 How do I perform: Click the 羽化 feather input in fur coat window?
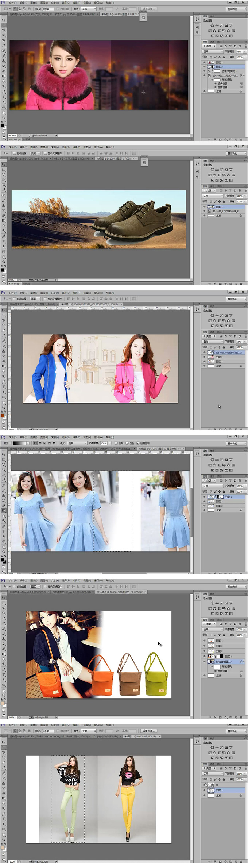(x=48, y=9)
